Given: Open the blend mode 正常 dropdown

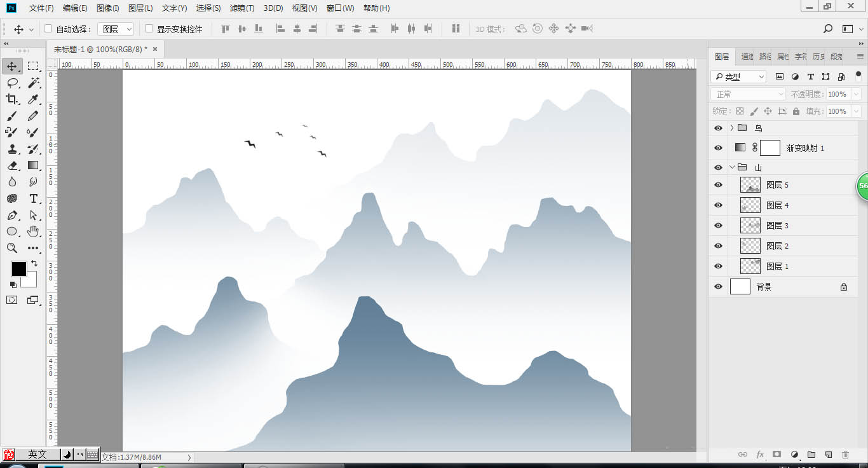Looking at the screenshot, I should click(749, 94).
